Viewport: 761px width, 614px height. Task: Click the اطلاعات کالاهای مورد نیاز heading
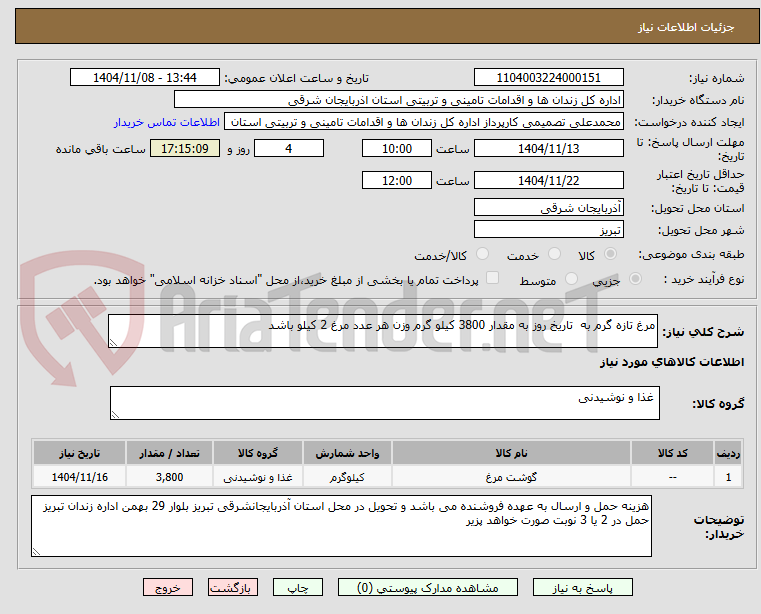coord(672,362)
